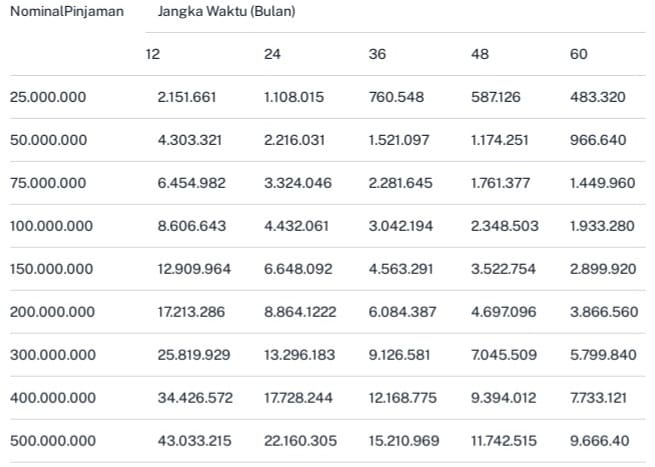Select installment value 9.666.40
Image resolution: width=655 pixels, height=467 pixels.
(599, 441)
